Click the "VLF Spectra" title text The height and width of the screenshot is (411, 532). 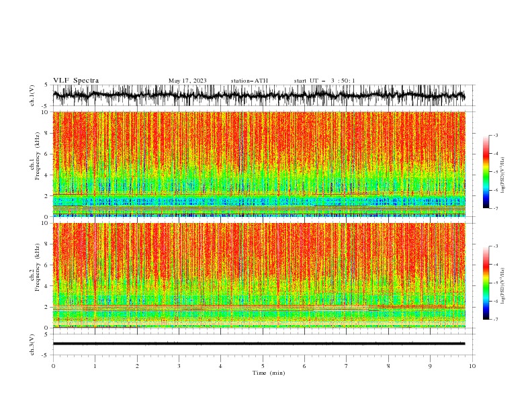tap(76, 81)
